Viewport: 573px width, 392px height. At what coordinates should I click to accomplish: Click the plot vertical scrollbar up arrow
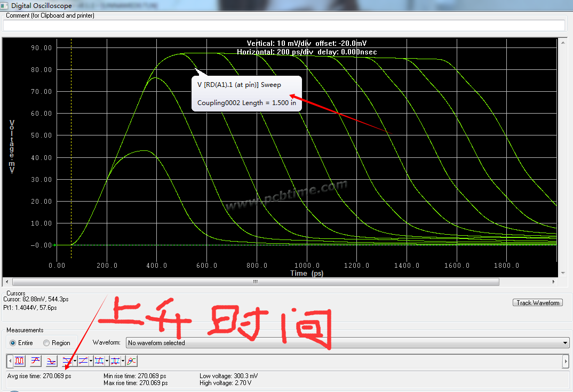point(563,43)
